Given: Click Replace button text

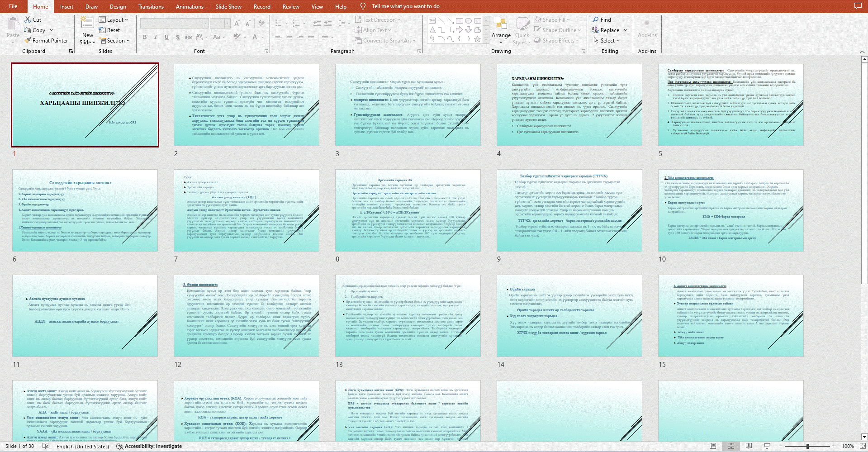Looking at the screenshot, I should [610, 30].
